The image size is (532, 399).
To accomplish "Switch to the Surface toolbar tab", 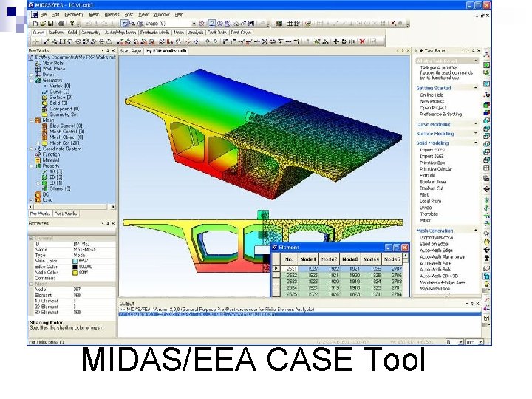I will click(56, 33).
